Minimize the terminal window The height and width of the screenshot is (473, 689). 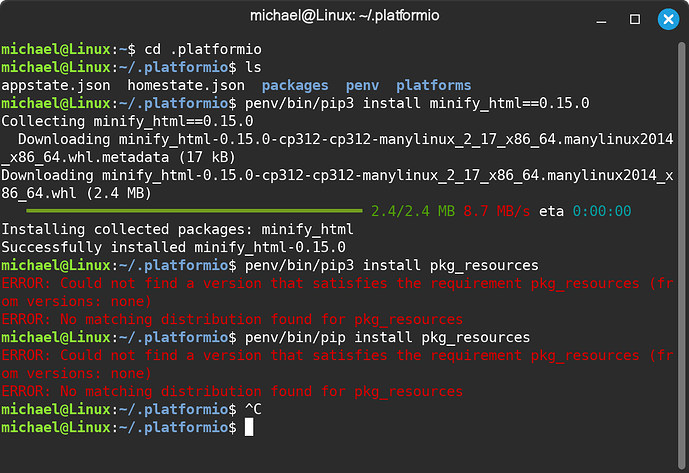point(601,20)
